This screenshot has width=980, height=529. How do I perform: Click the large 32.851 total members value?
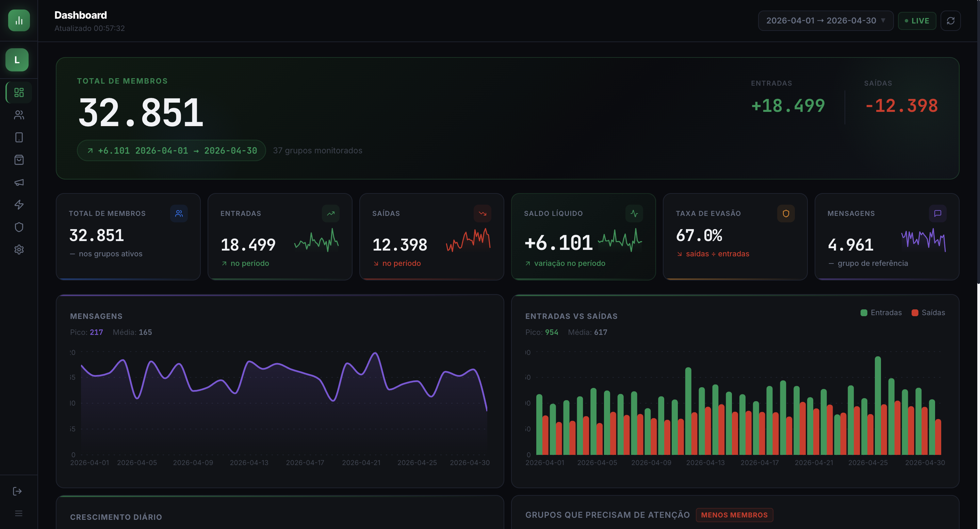click(x=141, y=112)
